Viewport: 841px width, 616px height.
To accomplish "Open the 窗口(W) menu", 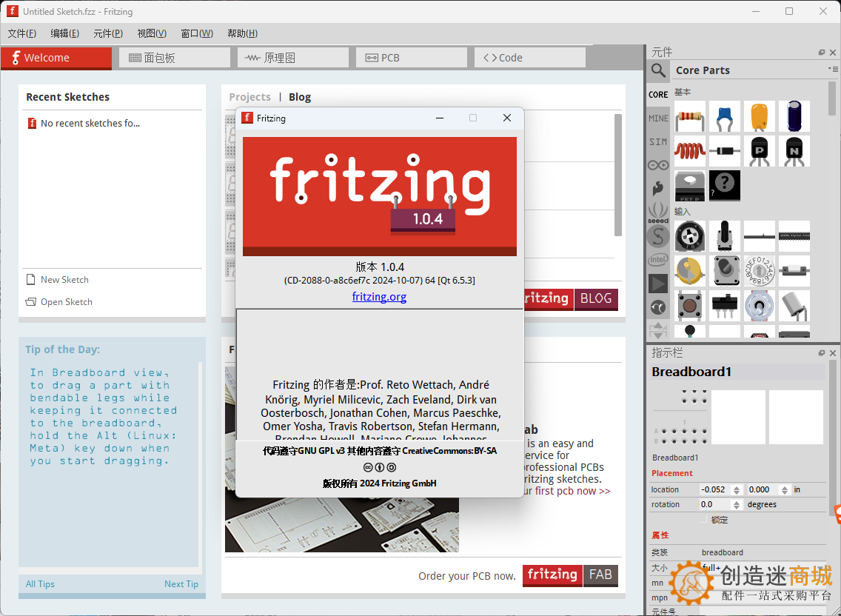I will 197,33.
